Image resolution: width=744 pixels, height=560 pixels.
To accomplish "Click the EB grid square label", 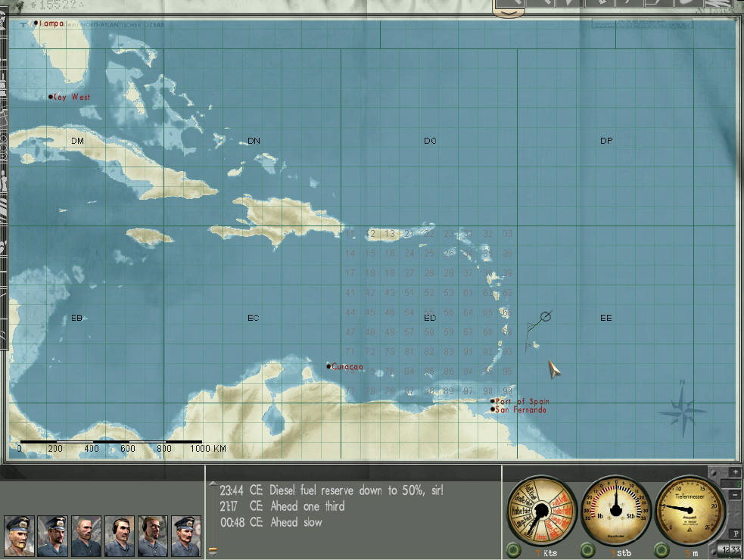I will (x=77, y=318).
